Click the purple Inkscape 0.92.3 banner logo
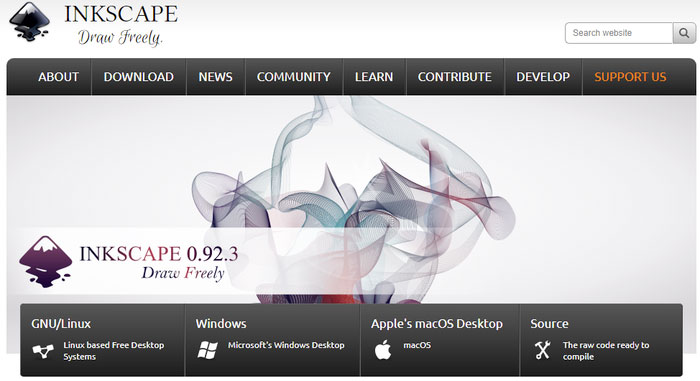The width and height of the screenshot is (700, 381). (x=46, y=262)
